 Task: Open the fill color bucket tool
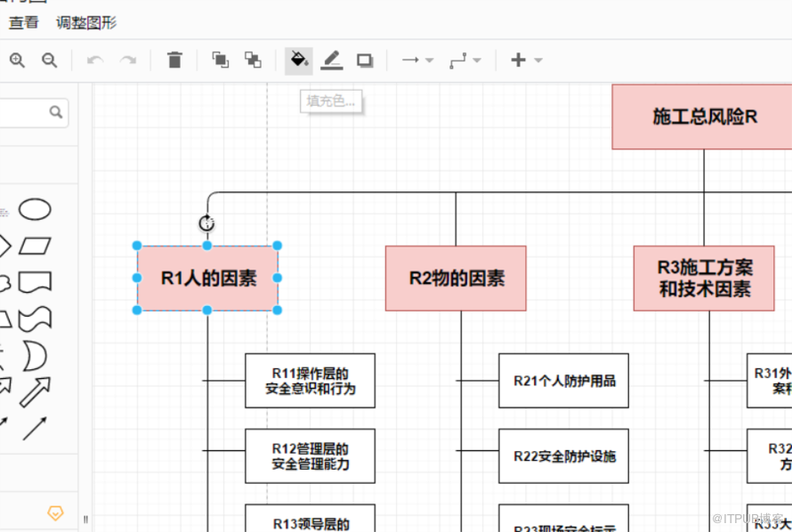click(x=299, y=60)
